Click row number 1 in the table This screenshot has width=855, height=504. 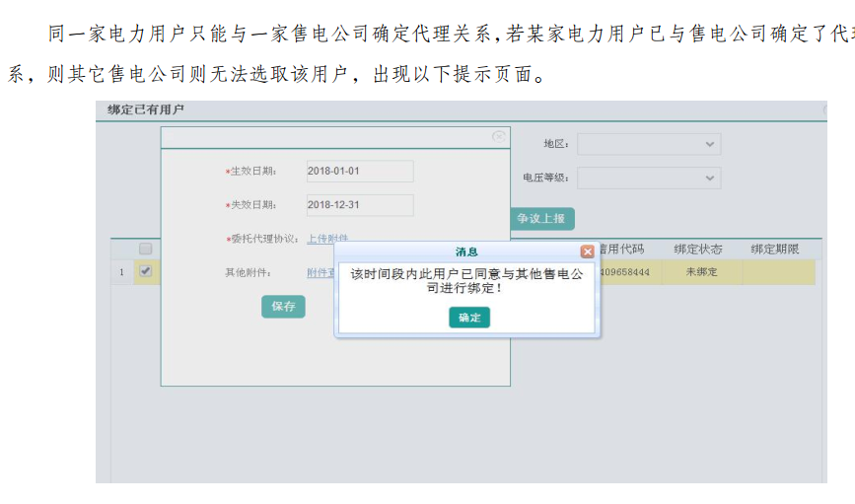(122, 272)
